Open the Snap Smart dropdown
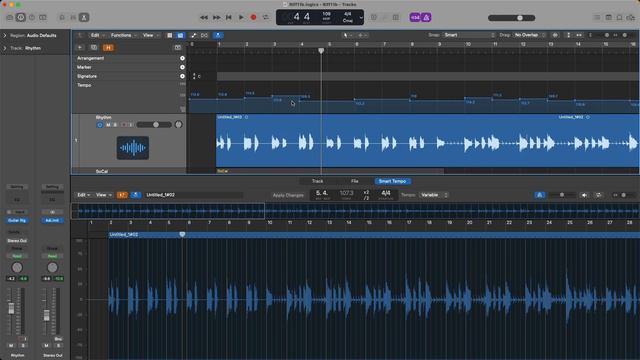Image resolution: width=640 pixels, height=360 pixels. point(469,35)
